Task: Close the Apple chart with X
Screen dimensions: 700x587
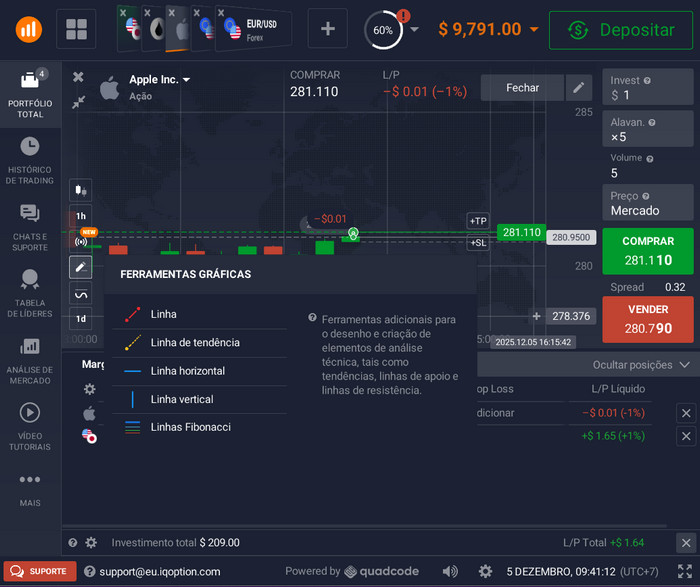Action: 78,77
